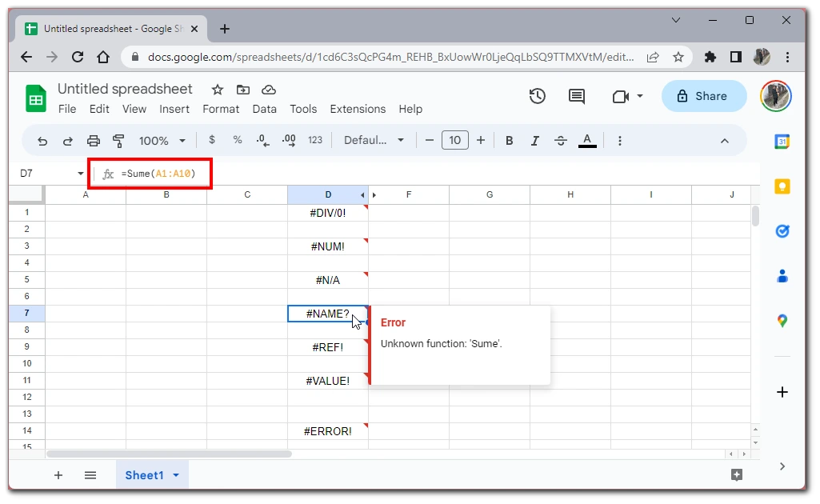Expand the 100% zoom dropdown
This screenshot has height=504, width=820.
162,141
